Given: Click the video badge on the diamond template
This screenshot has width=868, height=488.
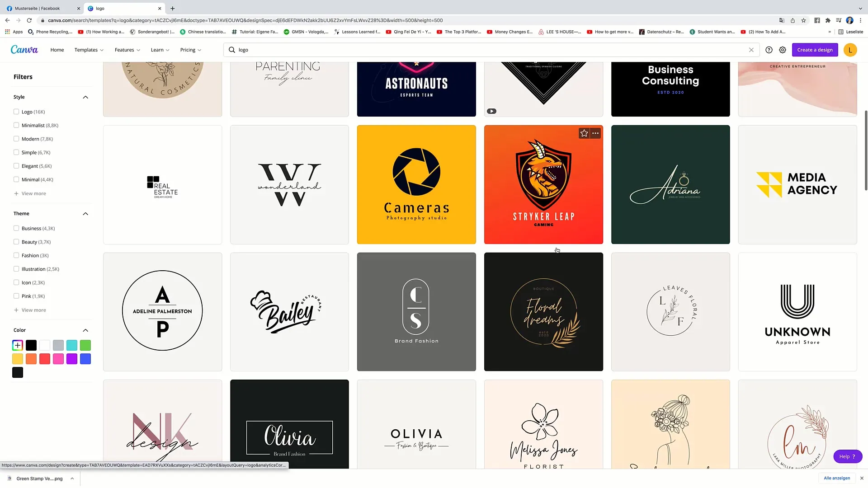Looking at the screenshot, I should (x=491, y=111).
